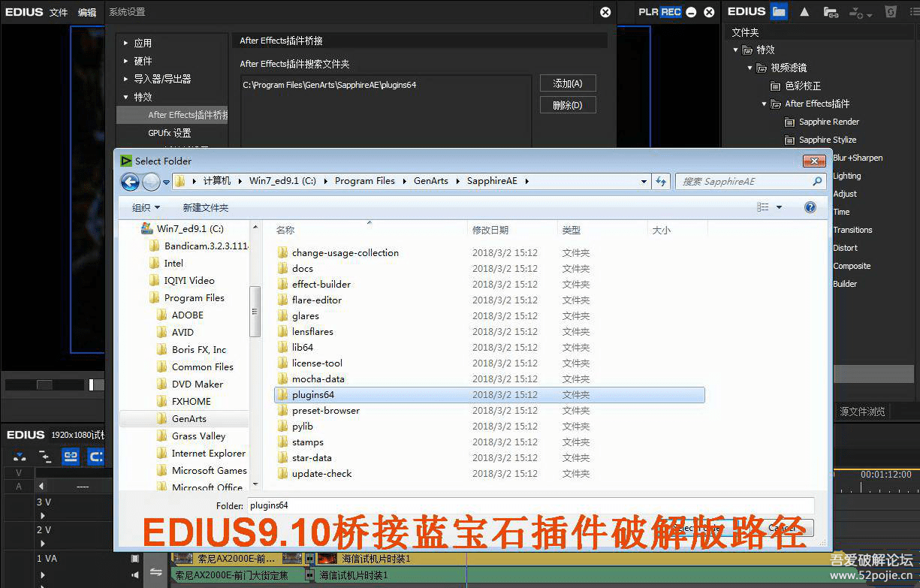Open the 组织 menu
The height and width of the screenshot is (588, 920).
(146, 208)
